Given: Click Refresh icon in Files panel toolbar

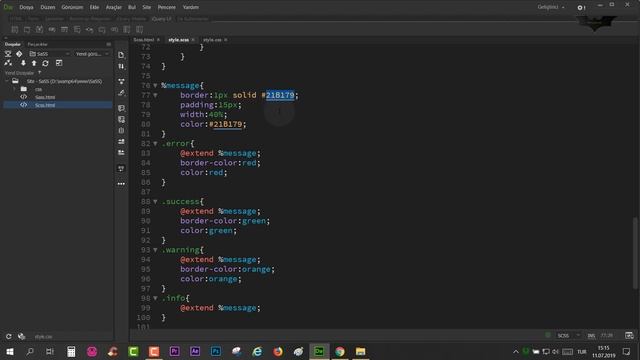Looking at the screenshot, I should click(x=45, y=63).
